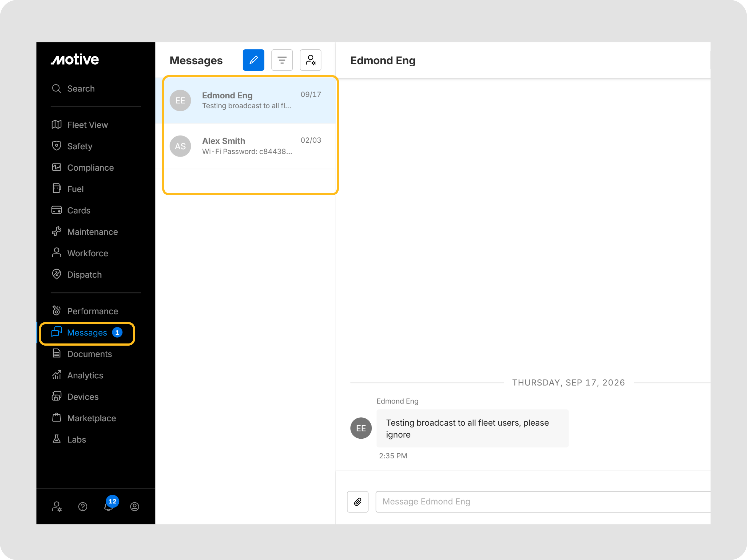The image size is (747, 560).
Task: Open Fleet View map icon
Action: coord(56,125)
